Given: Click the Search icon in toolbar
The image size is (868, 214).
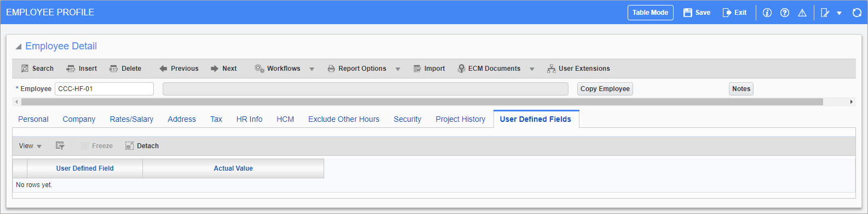Looking at the screenshot, I should coord(25,69).
